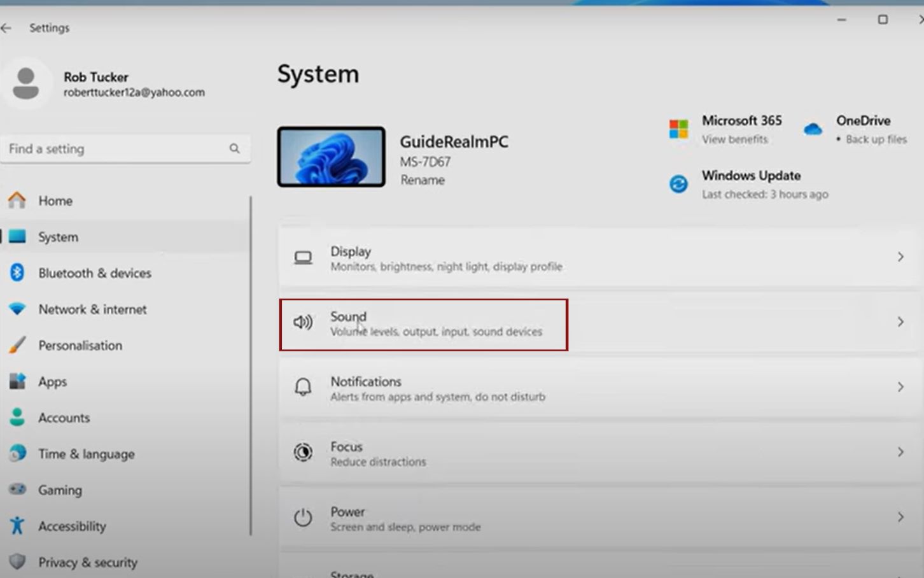Click Rename under GuideRealmPC
Viewport: 924px width, 578px height.
423,180
